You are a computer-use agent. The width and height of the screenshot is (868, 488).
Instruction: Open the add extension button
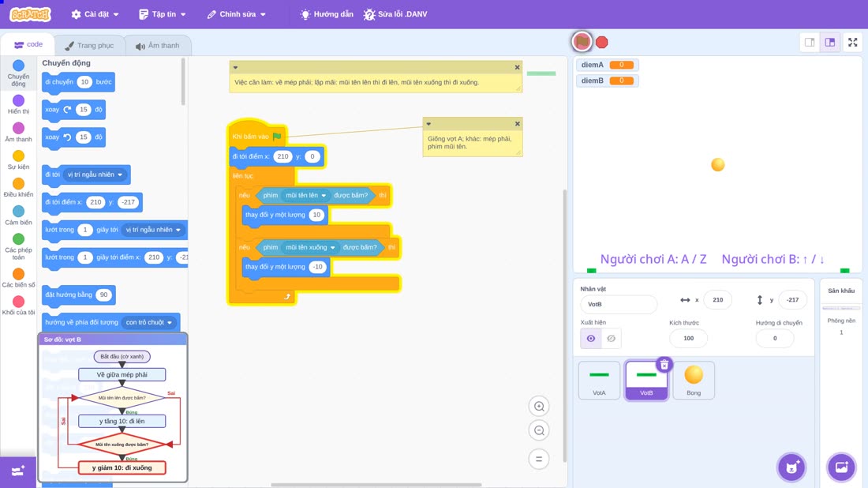click(17, 471)
